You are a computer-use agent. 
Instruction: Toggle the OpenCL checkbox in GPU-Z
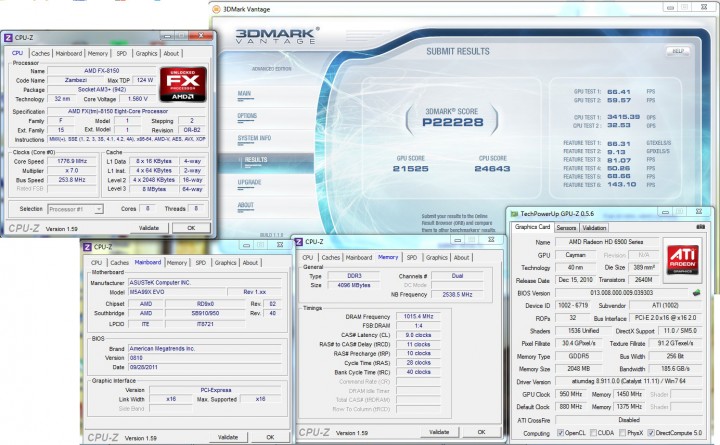click(560, 433)
